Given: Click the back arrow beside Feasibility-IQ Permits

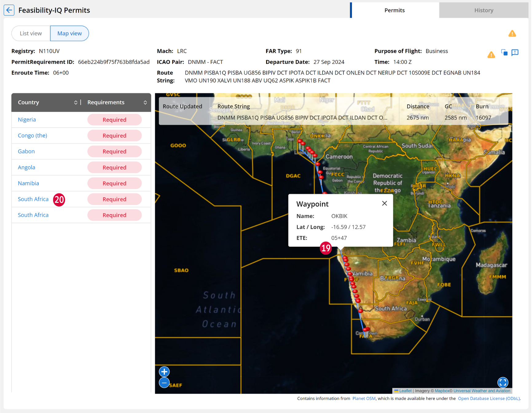Looking at the screenshot, I should tap(9, 10).
